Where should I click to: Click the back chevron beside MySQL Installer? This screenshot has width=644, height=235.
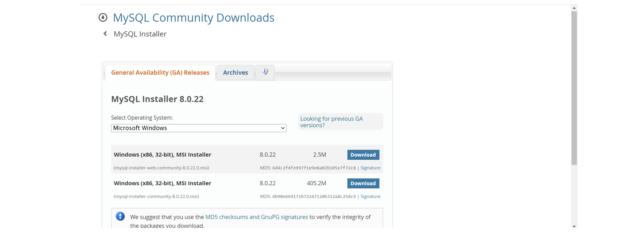[105, 34]
